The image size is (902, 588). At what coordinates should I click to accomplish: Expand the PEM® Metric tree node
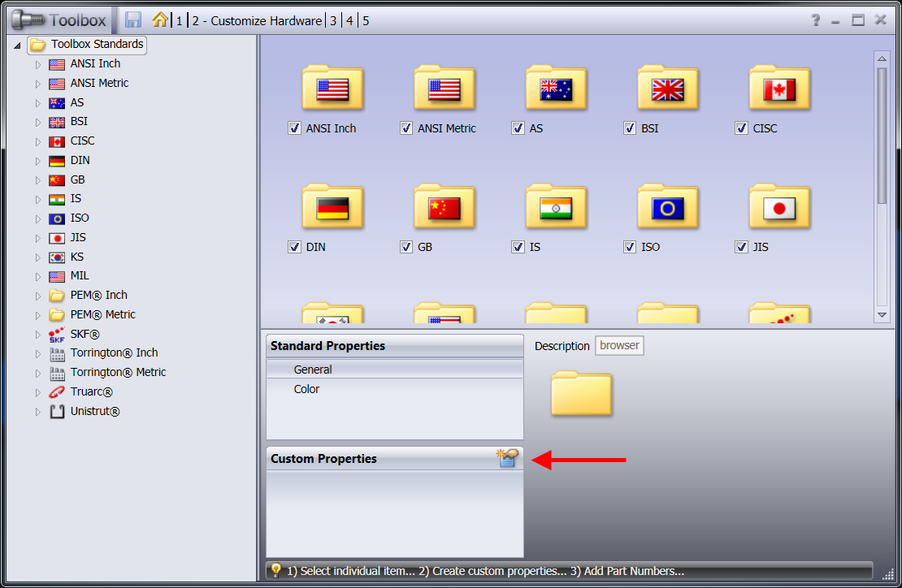38,315
